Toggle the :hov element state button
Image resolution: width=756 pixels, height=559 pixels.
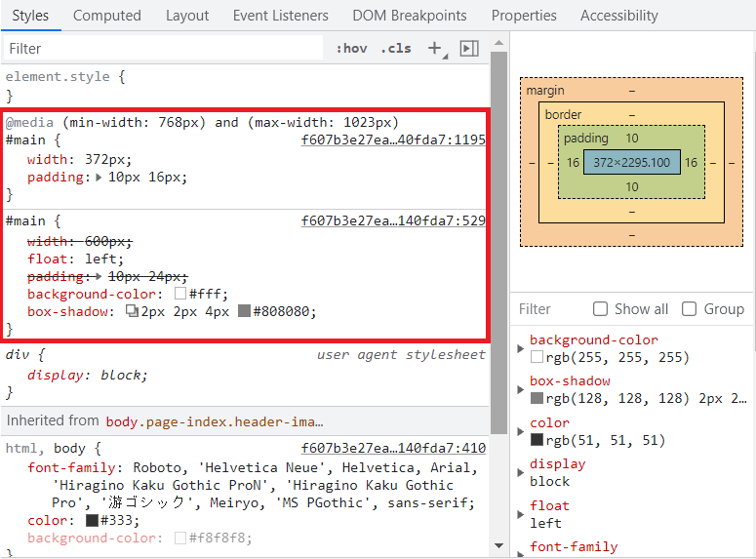click(351, 48)
